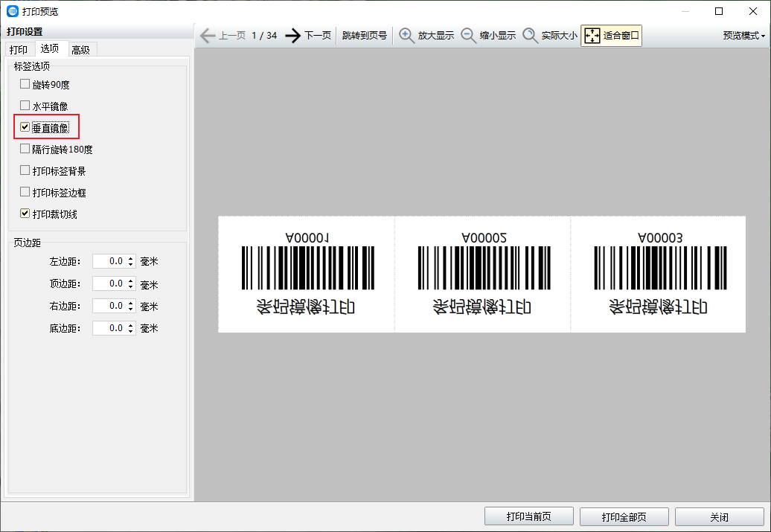Switch to the 选项 tab

pyautogui.click(x=50, y=48)
